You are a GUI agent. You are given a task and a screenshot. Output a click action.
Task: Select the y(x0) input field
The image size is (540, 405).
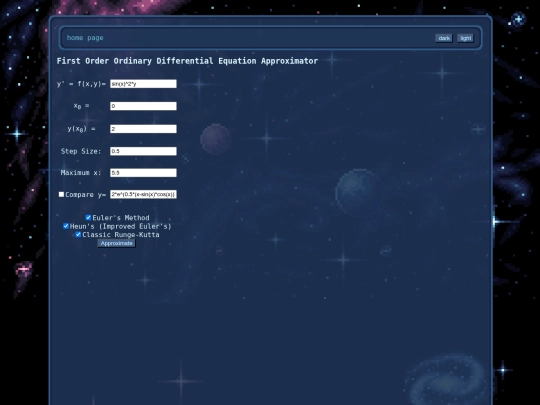pyautogui.click(x=143, y=129)
